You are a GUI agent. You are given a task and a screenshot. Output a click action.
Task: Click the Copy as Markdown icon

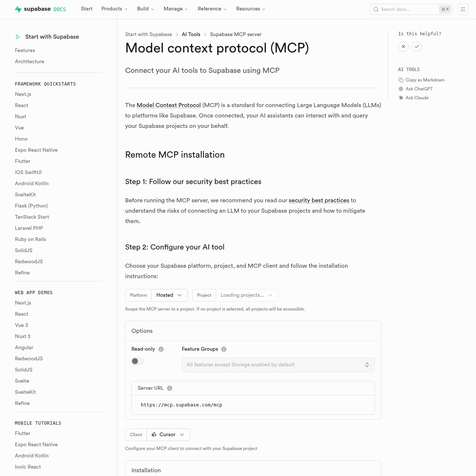401,80
